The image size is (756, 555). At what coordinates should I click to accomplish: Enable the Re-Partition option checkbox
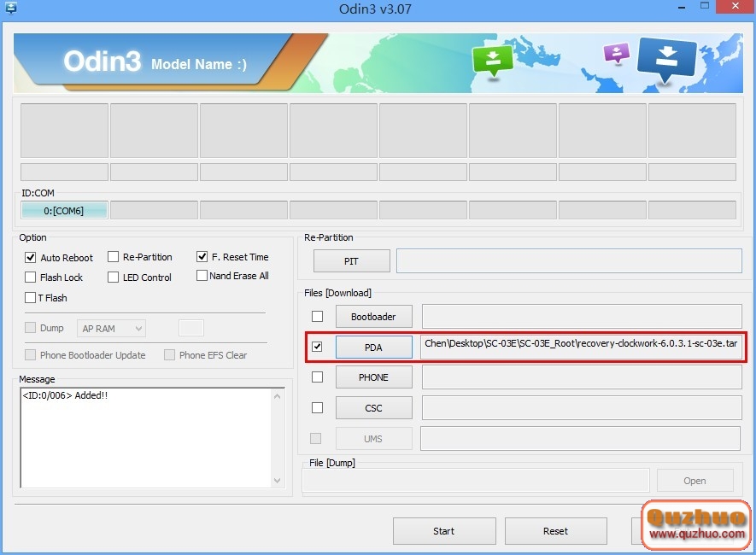(x=113, y=257)
